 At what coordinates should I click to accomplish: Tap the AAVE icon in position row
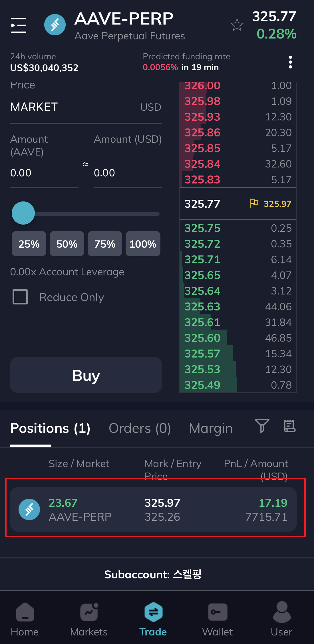(29, 509)
